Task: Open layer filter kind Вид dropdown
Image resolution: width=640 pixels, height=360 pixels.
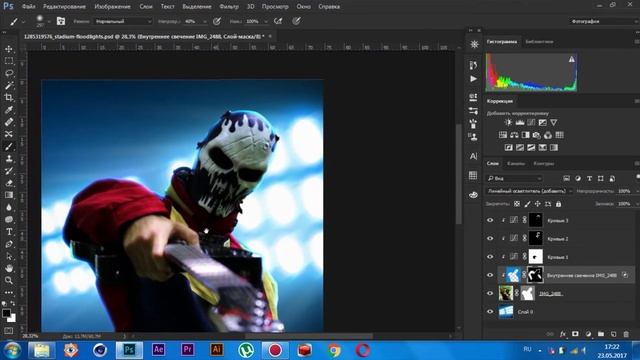Action: coord(514,178)
